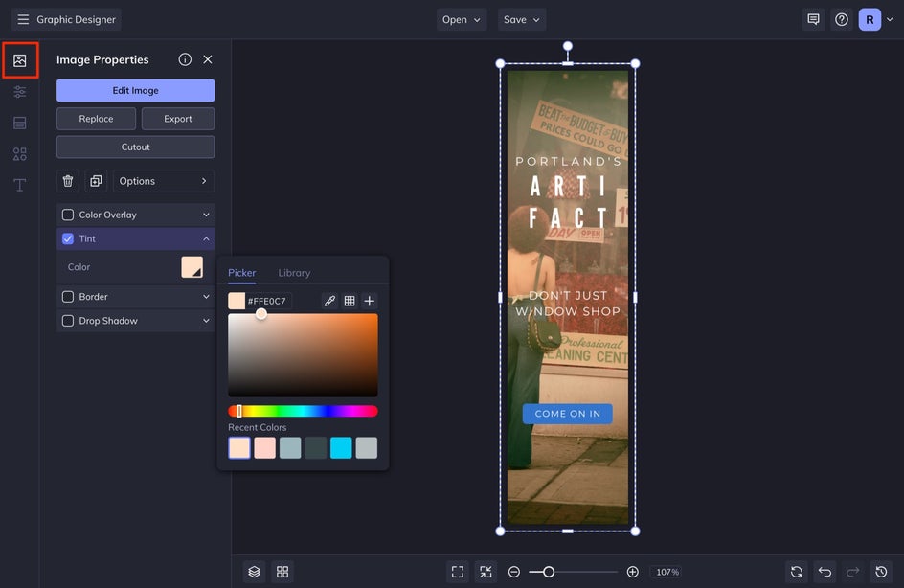Collapse the Tint section chevron
Screen dimensions: 904x588
(x=206, y=238)
